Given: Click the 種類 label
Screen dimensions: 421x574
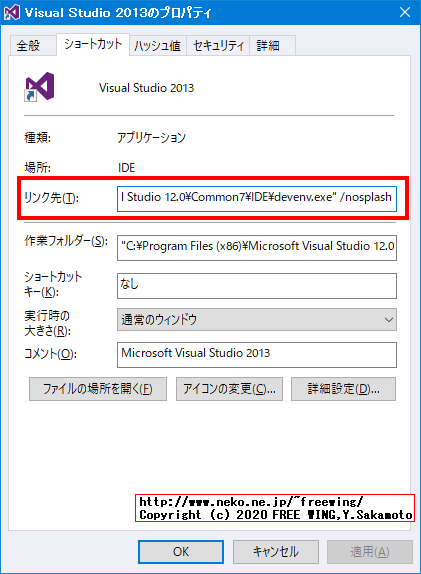Looking at the screenshot, I should click(37, 138).
